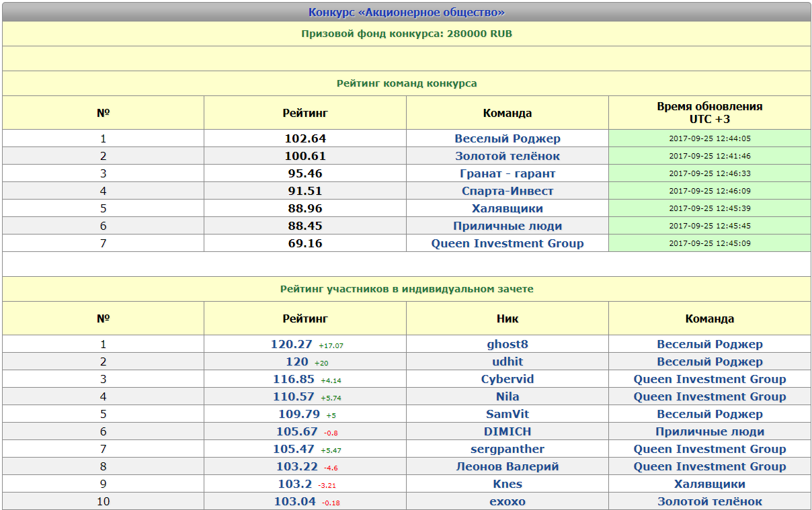Click update time 2017-09-25 12:45:39
The height and width of the screenshot is (510, 812).
(710, 208)
